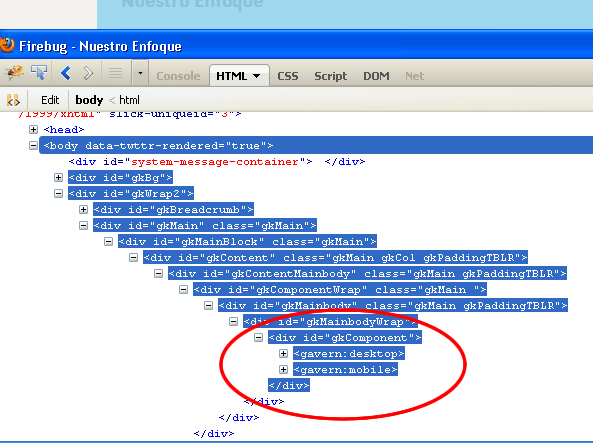Collapse the body node
This screenshot has width=593, height=443.
point(33,145)
